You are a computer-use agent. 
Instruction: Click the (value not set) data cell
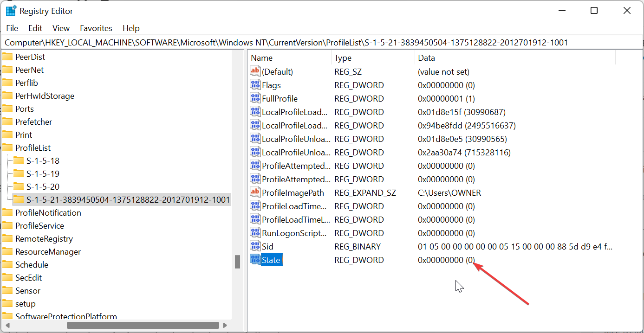443,71
